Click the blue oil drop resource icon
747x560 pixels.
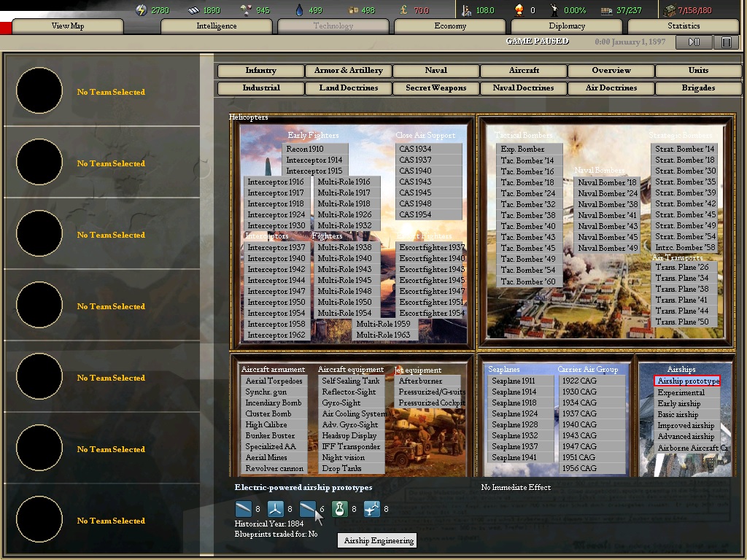(x=299, y=10)
